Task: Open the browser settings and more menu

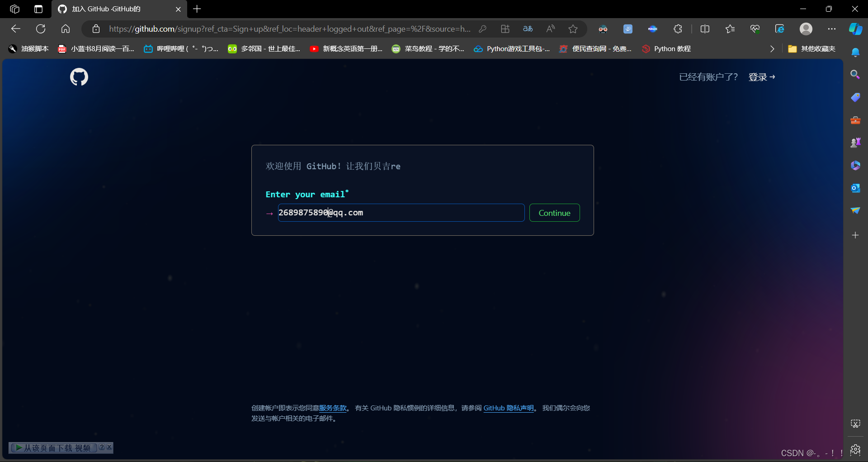Action: tap(832, 29)
